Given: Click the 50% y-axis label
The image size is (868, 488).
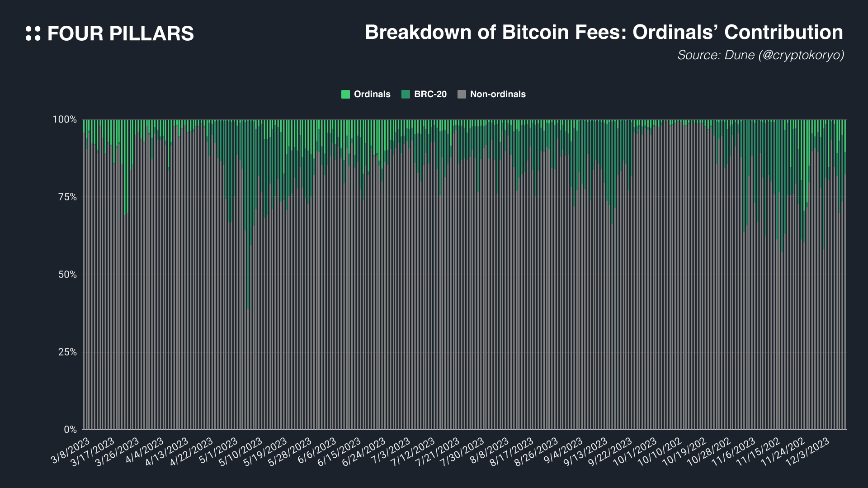Looking at the screenshot, I should [x=67, y=275].
